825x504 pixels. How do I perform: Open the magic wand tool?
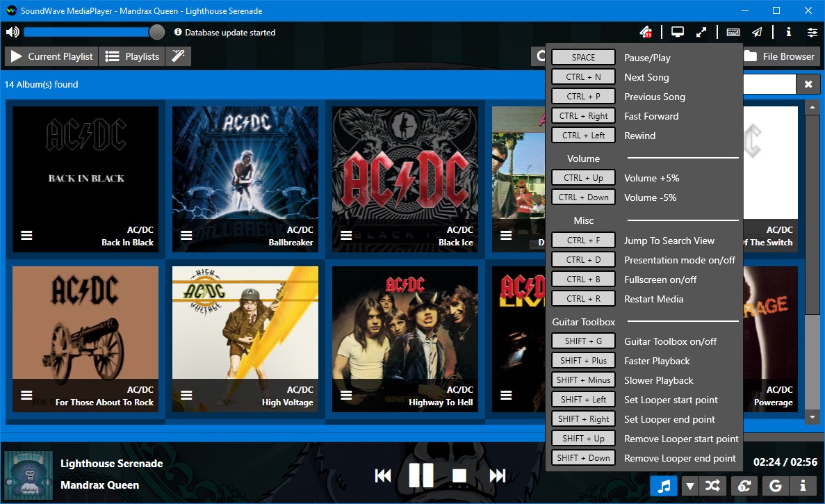179,56
